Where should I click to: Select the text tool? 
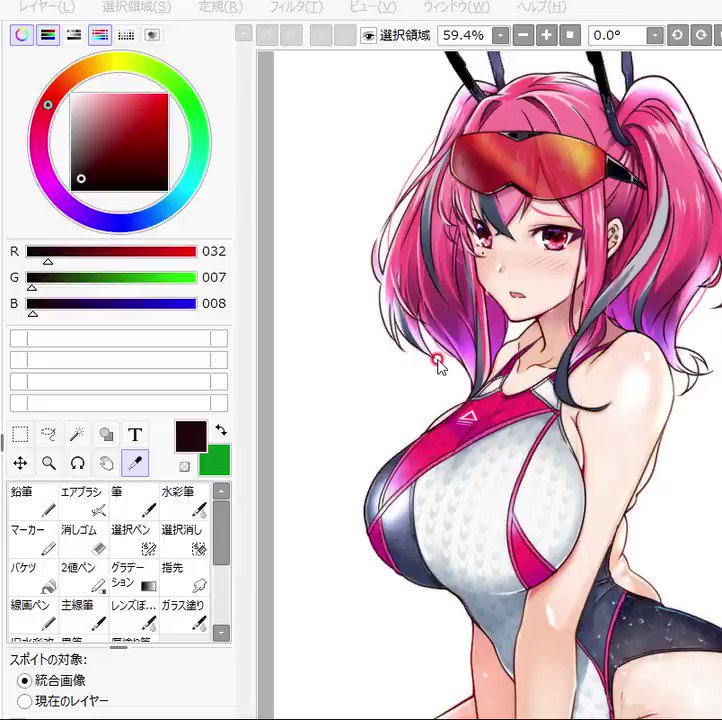coord(135,434)
